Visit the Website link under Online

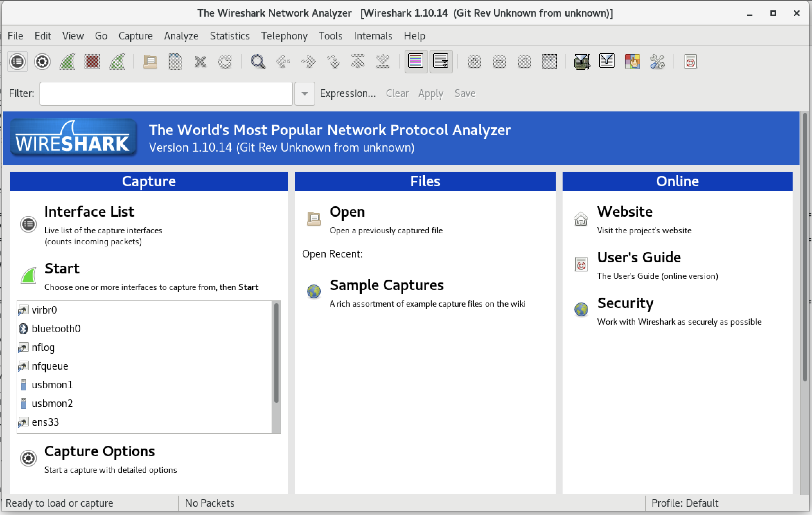click(625, 212)
